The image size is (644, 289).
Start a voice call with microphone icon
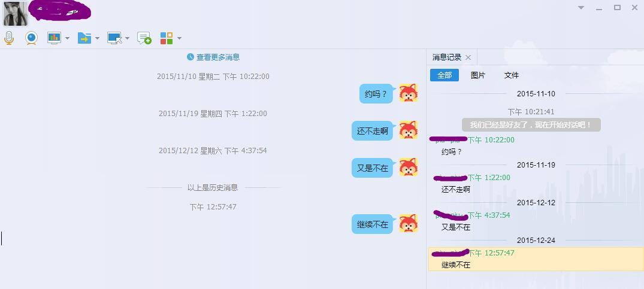pos(9,38)
